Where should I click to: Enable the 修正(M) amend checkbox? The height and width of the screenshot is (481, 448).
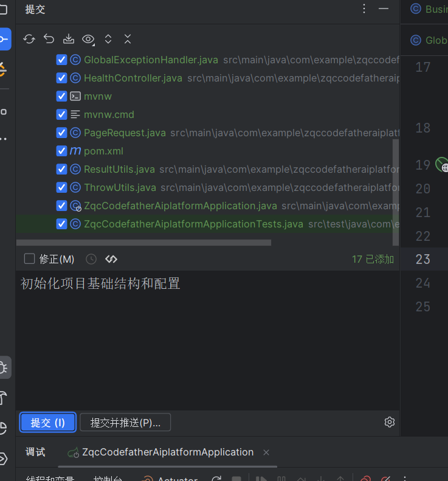(29, 259)
